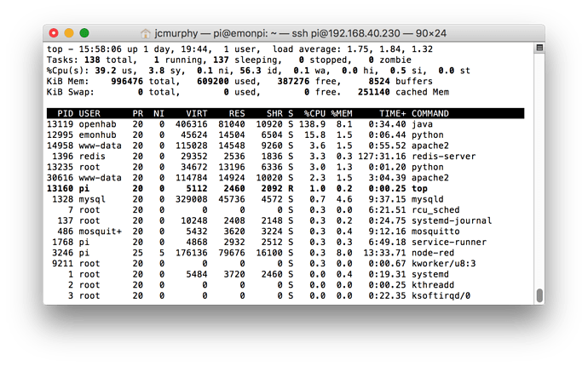Click the 387276 free memory value
The width and height of the screenshot is (588, 366).
click(x=293, y=82)
